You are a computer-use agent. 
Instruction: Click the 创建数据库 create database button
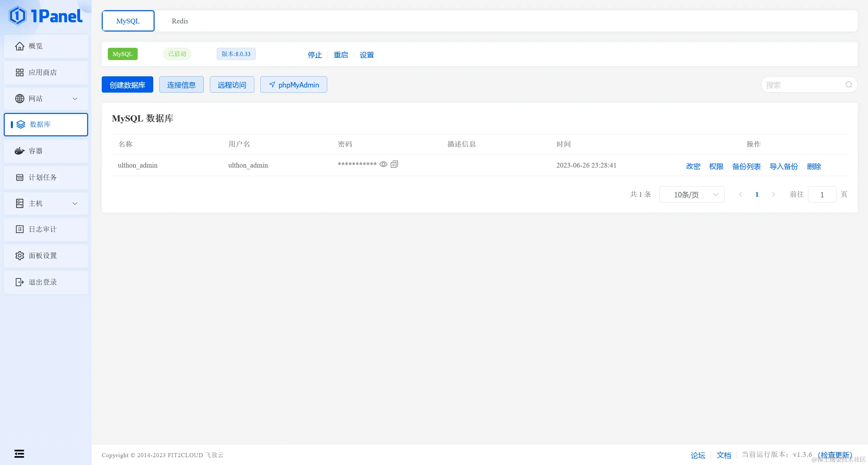click(127, 85)
